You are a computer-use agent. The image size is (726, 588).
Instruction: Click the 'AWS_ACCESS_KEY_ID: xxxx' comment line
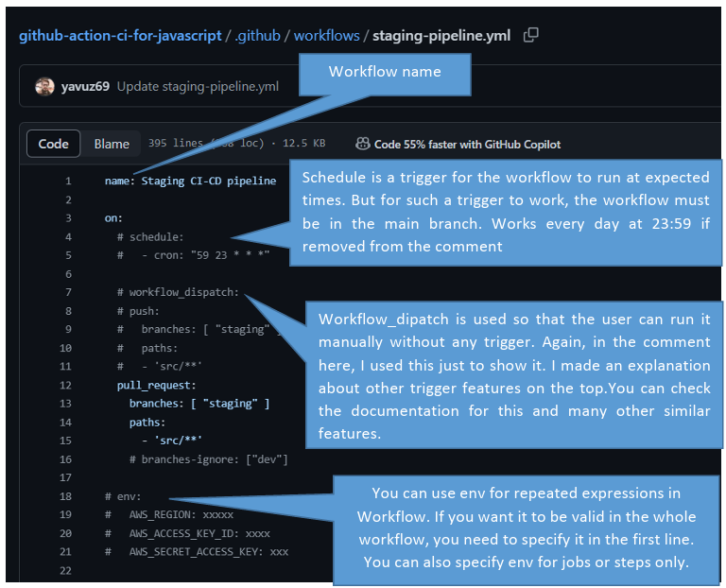pyautogui.click(x=187, y=533)
